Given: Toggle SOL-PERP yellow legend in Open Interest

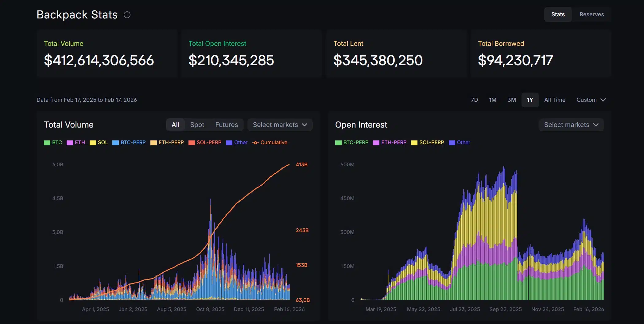Looking at the screenshot, I should point(428,143).
